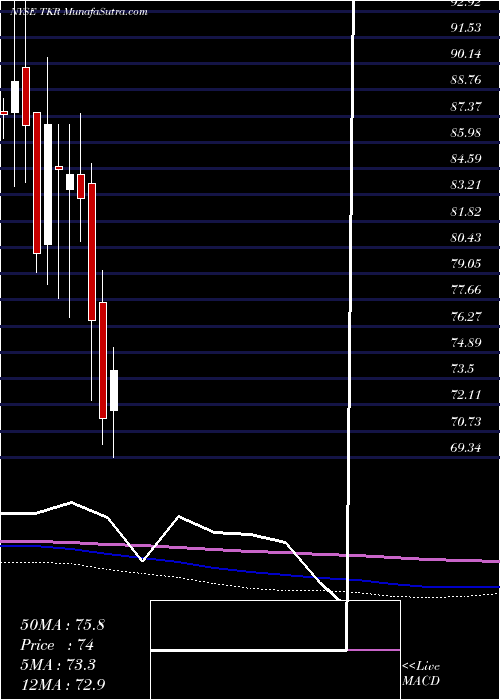Click the <<Live MACD label
Viewport: 500px width, 700px height.
click(x=421, y=674)
